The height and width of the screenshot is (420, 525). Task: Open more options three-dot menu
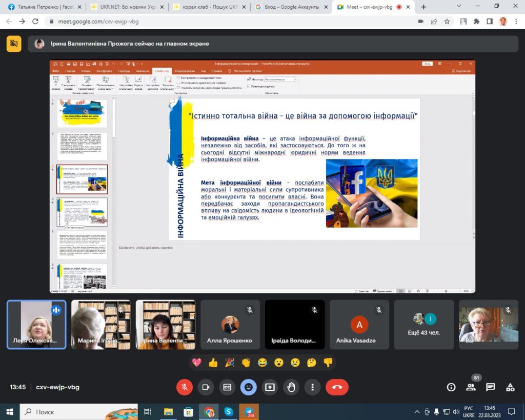313,387
